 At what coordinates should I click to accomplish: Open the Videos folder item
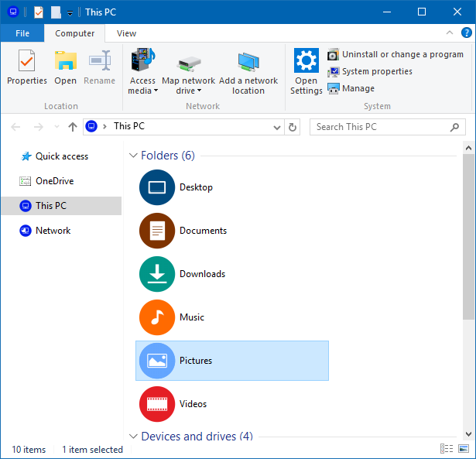click(x=232, y=404)
